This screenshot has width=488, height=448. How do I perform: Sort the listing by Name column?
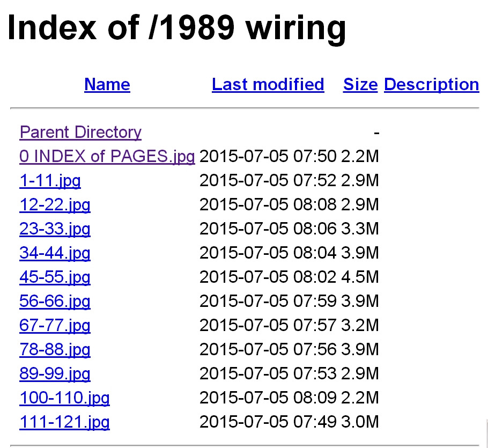click(107, 85)
